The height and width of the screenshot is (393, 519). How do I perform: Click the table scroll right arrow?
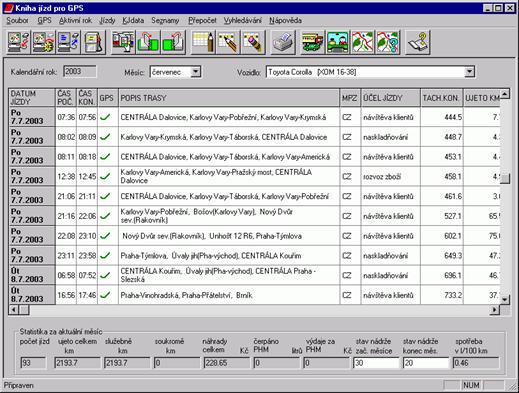(x=495, y=310)
